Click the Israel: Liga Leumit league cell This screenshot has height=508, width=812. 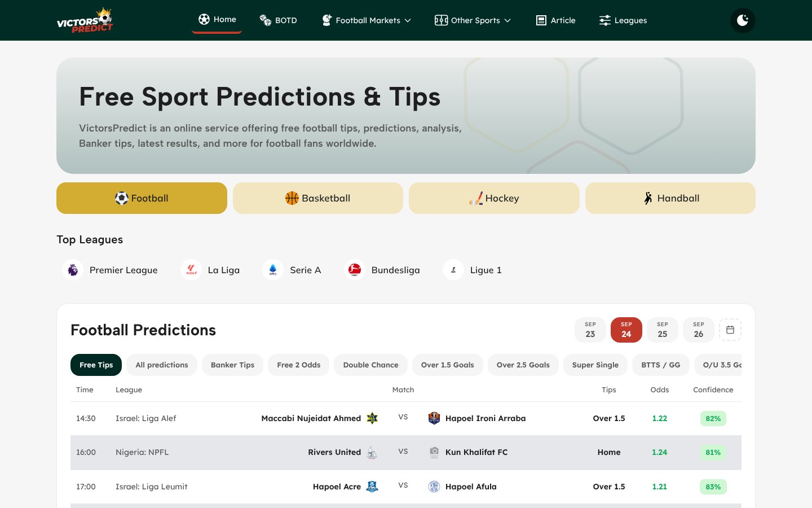(152, 487)
